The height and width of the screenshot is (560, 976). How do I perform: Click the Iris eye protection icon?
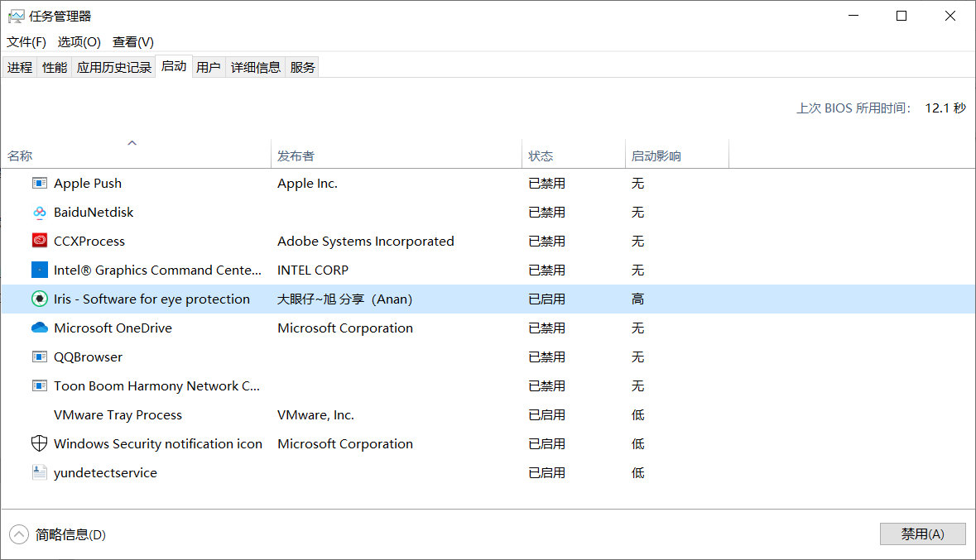coord(39,299)
